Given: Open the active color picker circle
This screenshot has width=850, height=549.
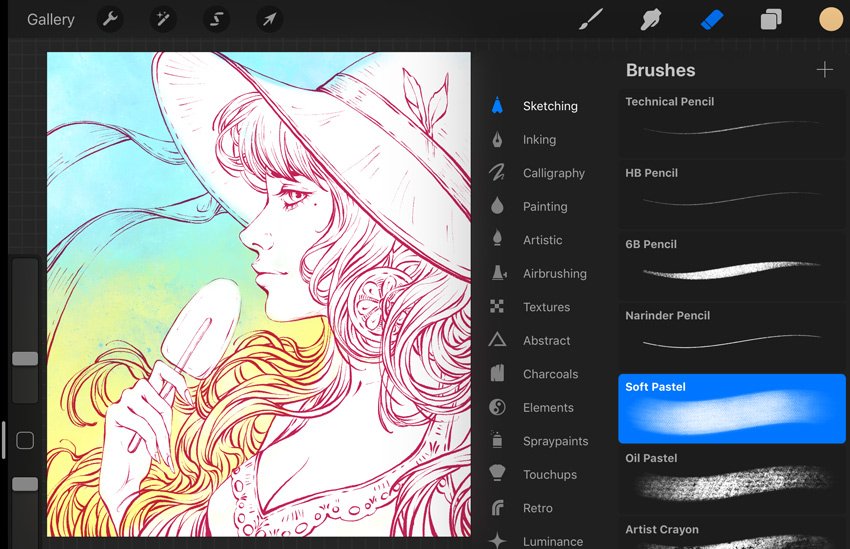Looking at the screenshot, I should pos(830,20).
